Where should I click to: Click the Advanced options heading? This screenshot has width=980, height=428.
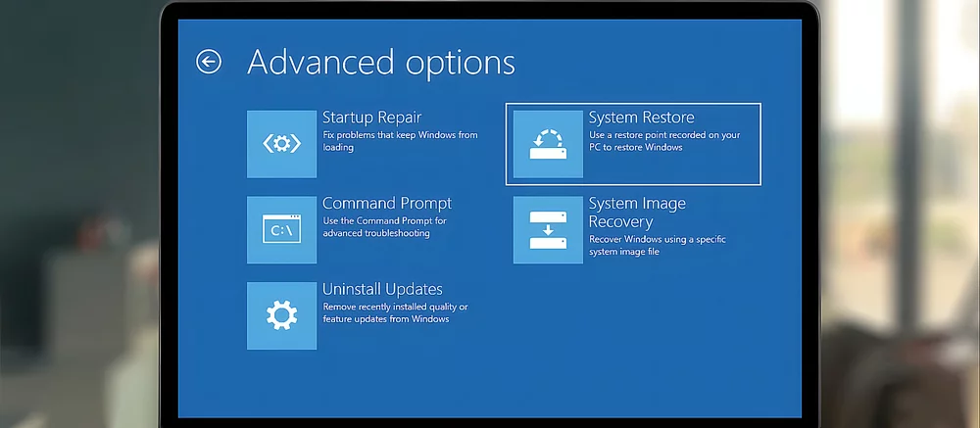point(380,63)
